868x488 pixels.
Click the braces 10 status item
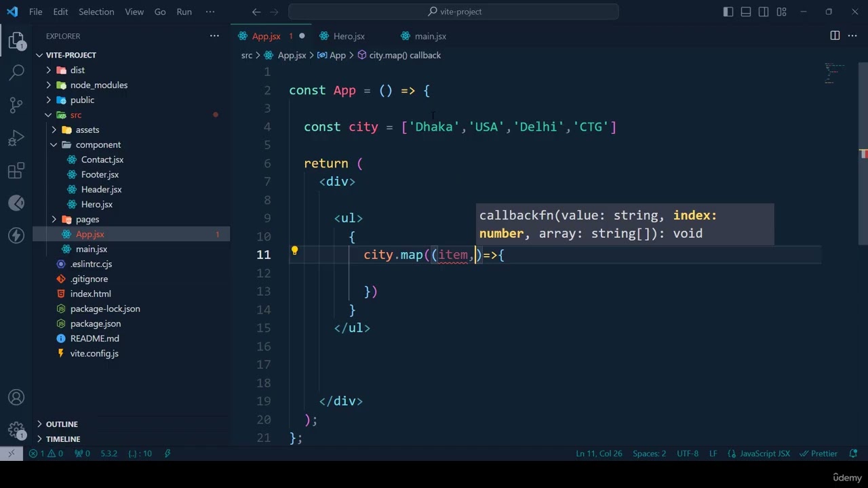pos(139,453)
